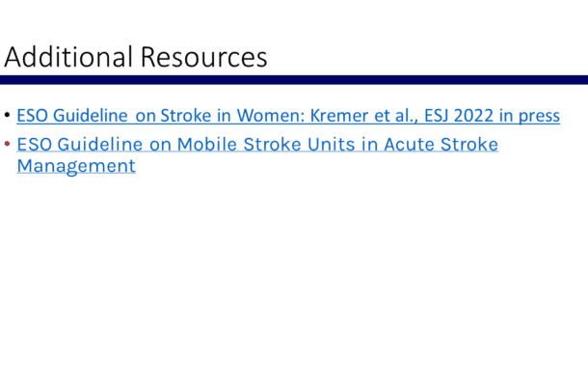Click the word "Management" in the second link
This screenshot has height=386, width=588.
pos(76,166)
